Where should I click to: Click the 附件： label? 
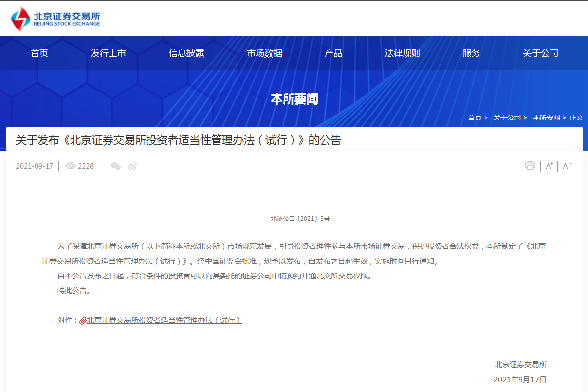[x=68, y=320]
